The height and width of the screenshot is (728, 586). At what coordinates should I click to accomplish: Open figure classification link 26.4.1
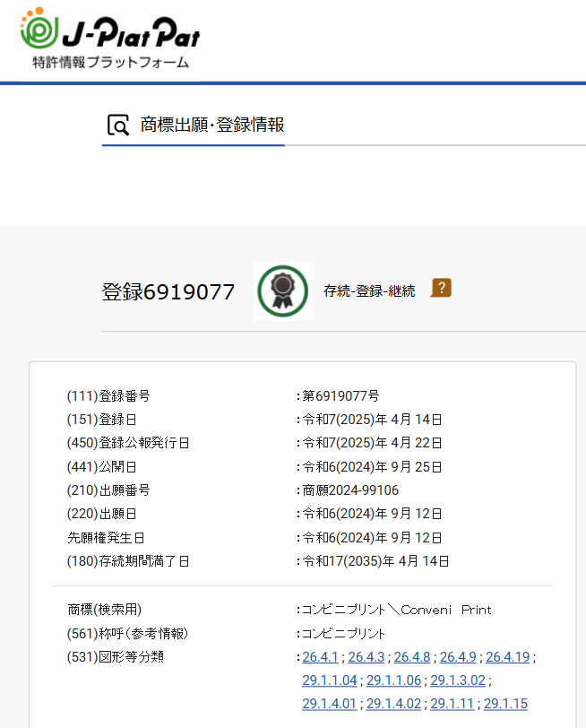coord(320,657)
